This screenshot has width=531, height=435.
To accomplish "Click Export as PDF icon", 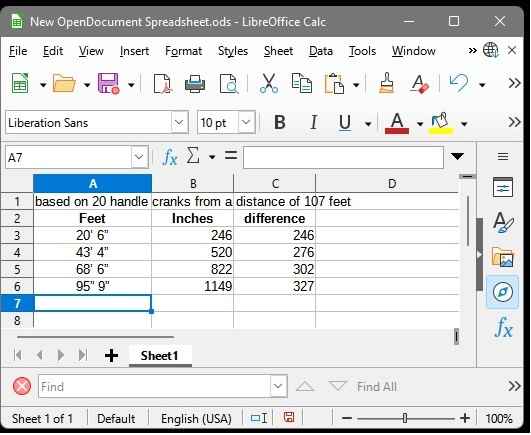I will (x=162, y=84).
